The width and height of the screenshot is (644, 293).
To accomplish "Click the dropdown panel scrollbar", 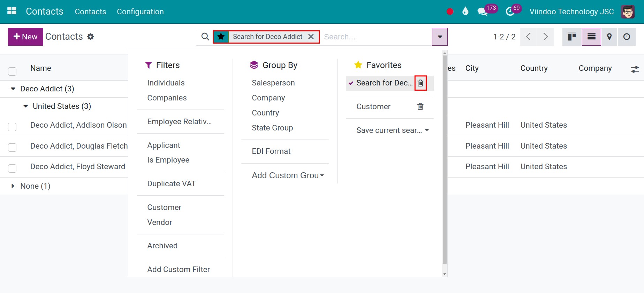I will click(x=445, y=159).
